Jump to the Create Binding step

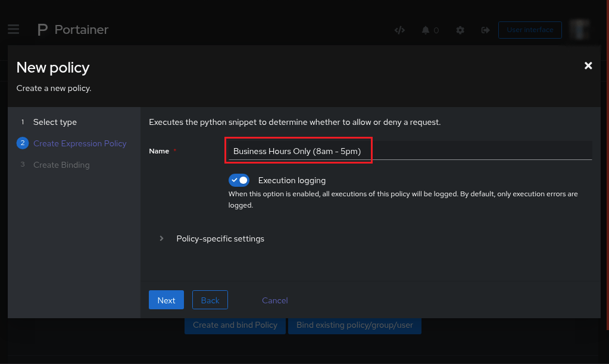coord(61,165)
